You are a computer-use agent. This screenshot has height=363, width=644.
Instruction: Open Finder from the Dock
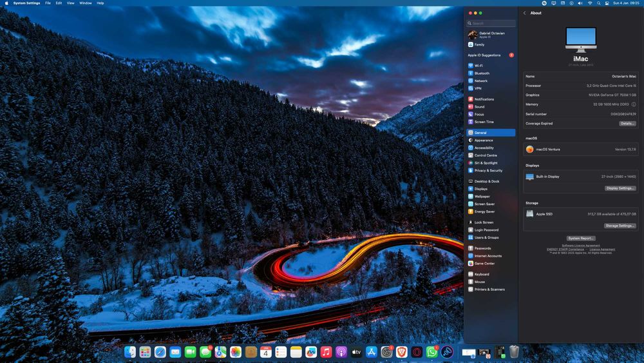[130, 352]
